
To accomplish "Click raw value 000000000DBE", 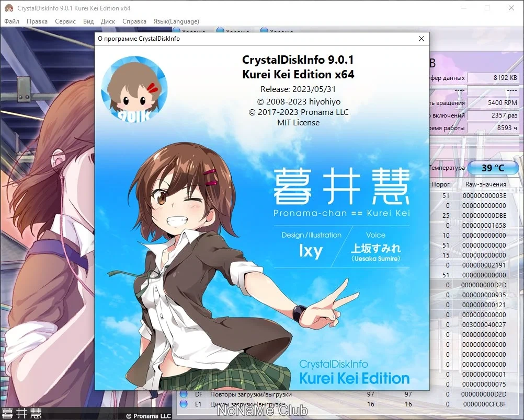I will click(484, 215).
